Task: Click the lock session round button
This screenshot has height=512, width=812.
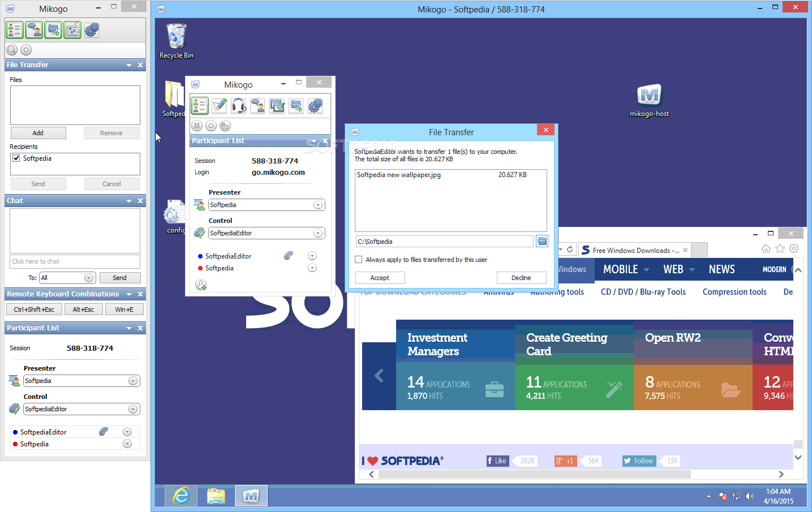Action: pos(225,126)
